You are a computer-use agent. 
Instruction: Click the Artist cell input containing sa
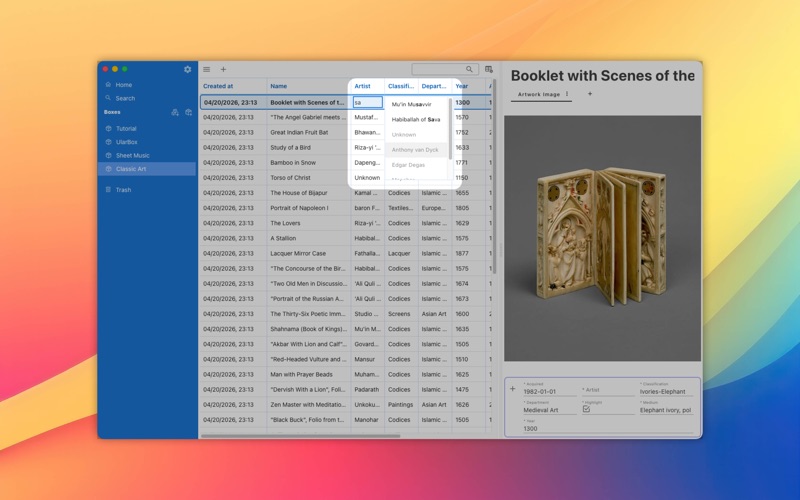[x=367, y=102]
